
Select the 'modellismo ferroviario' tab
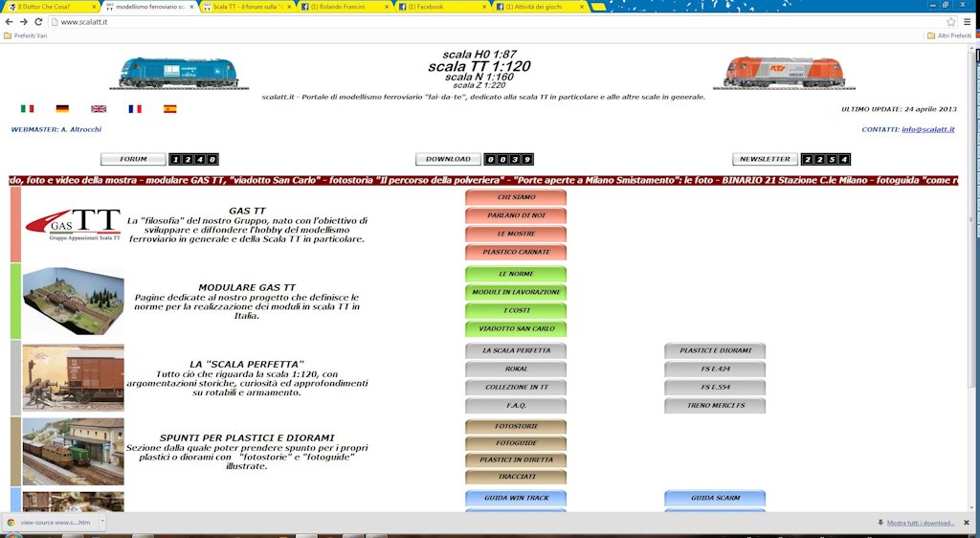click(x=148, y=7)
